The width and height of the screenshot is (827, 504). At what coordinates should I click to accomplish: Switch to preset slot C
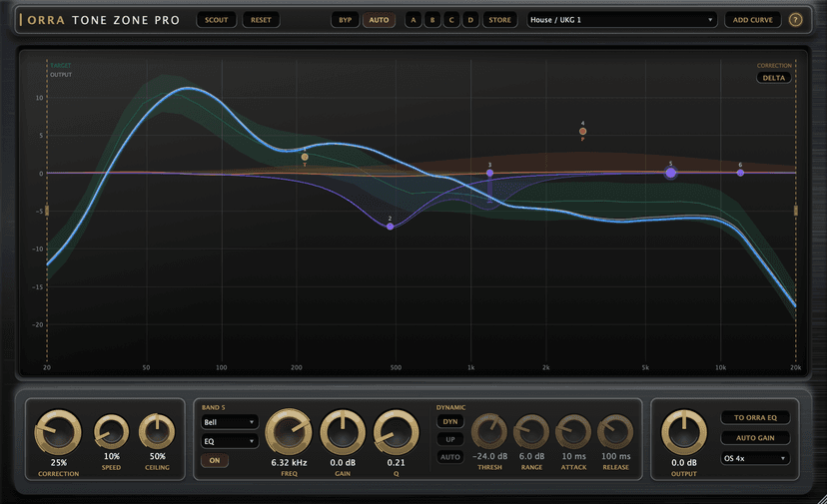pyautogui.click(x=451, y=20)
